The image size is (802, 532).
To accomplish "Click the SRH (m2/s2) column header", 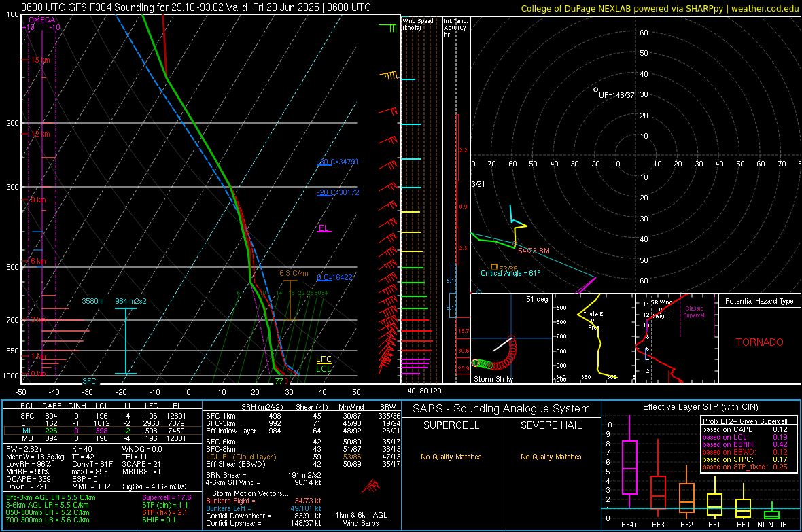I will tap(263, 407).
